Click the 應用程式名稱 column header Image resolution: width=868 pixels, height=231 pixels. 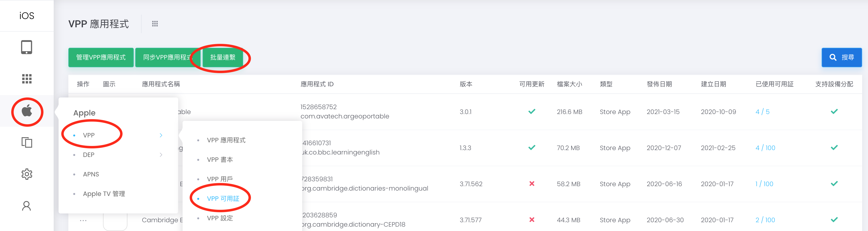coord(161,84)
